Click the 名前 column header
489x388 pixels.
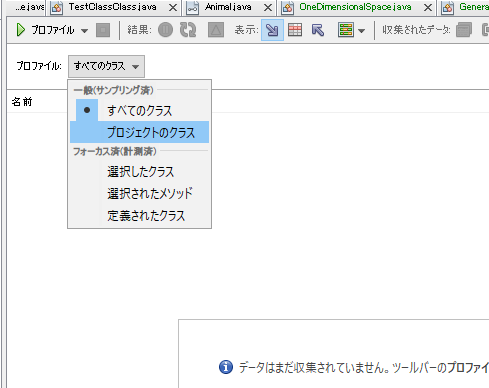[x=22, y=102]
